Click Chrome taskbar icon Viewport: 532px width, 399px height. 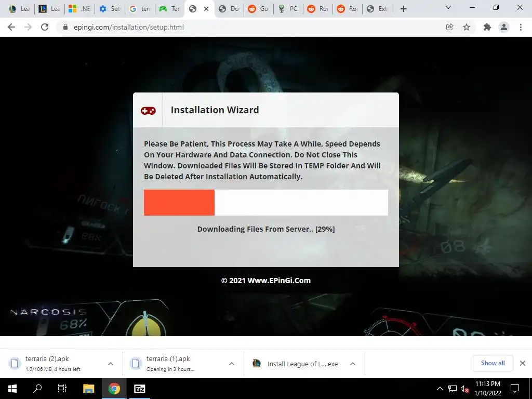[114, 389]
